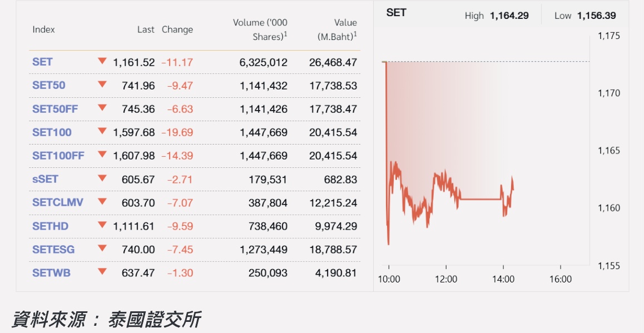The width and height of the screenshot is (644, 333).
Task: Click the down arrow icon for sSET
Action: click(102, 178)
